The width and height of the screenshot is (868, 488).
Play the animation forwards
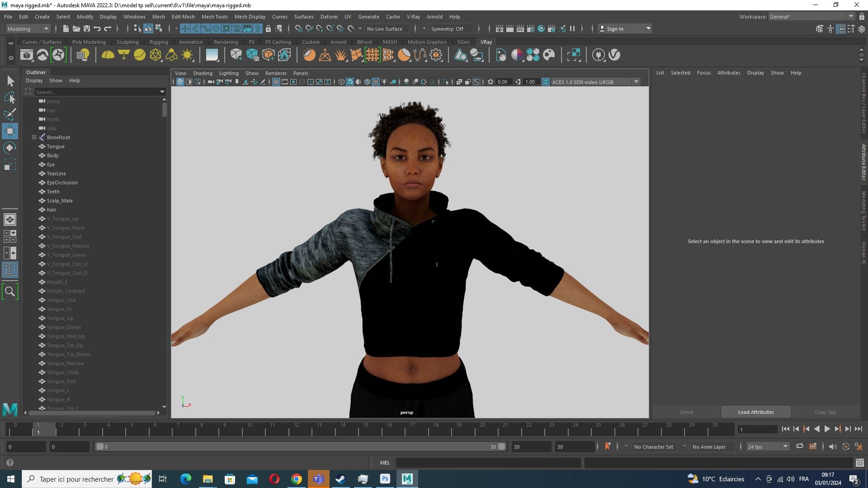click(x=827, y=429)
